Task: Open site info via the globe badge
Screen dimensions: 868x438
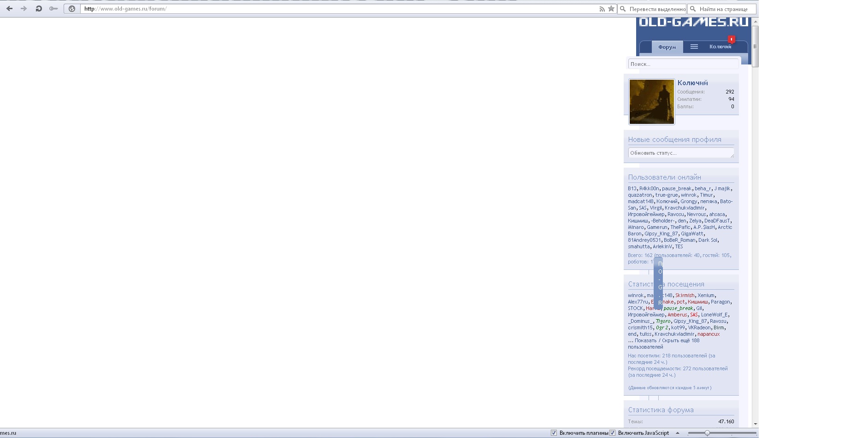Action: click(72, 9)
